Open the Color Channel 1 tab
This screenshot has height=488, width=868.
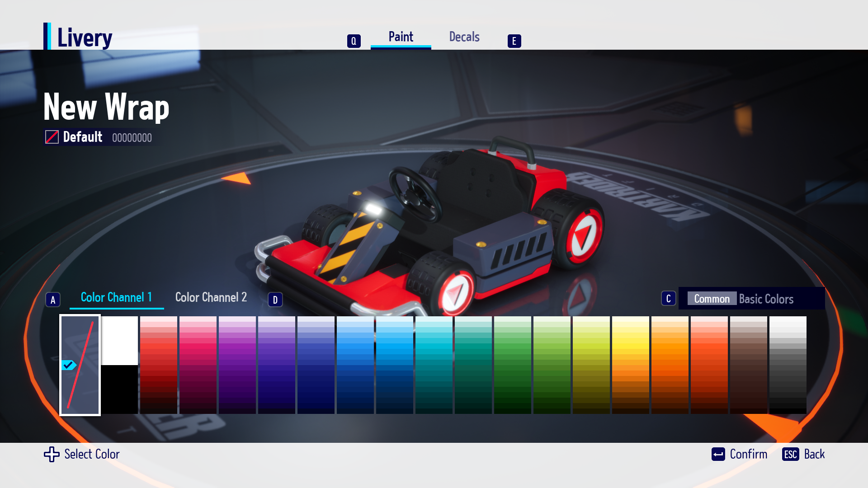[x=116, y=297]
